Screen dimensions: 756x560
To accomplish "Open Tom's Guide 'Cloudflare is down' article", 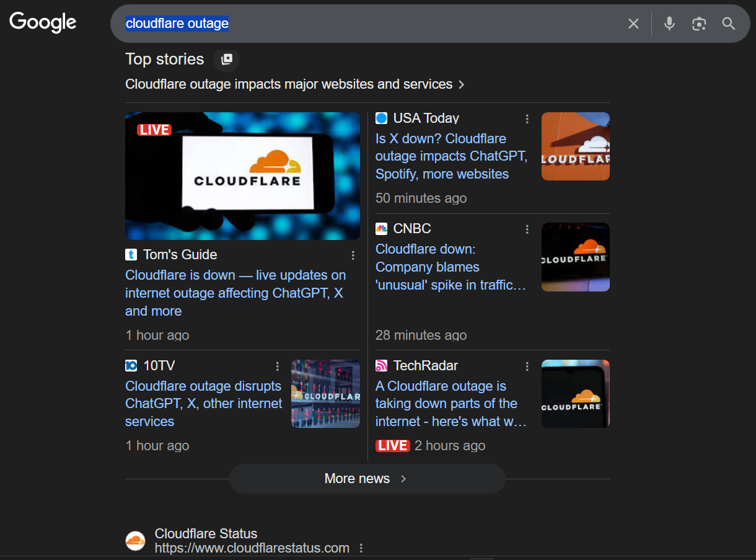I will [x=235, y=293].
